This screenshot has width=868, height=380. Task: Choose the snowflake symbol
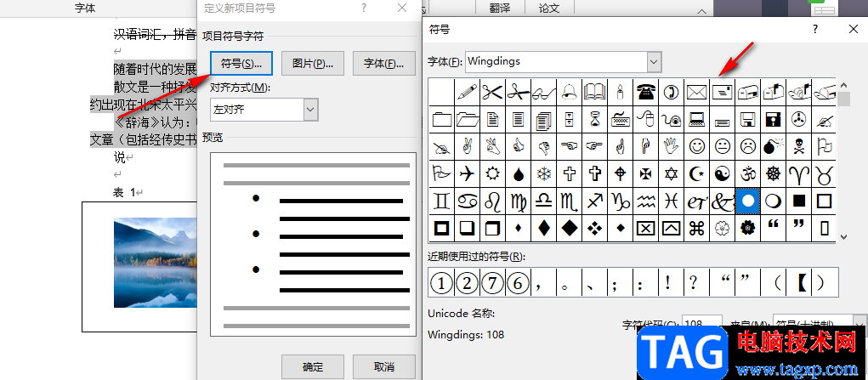click(543, 173)
